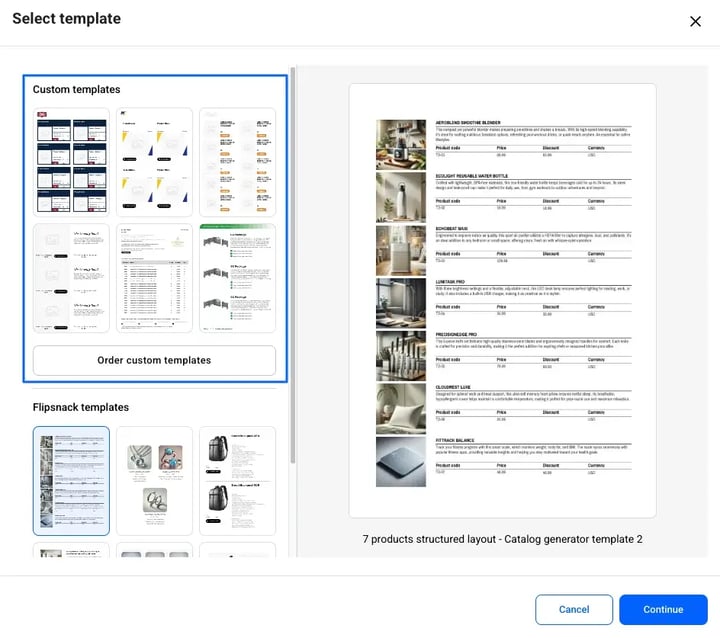
Task: Click the blender product image in preview
Action: point(401,145)
